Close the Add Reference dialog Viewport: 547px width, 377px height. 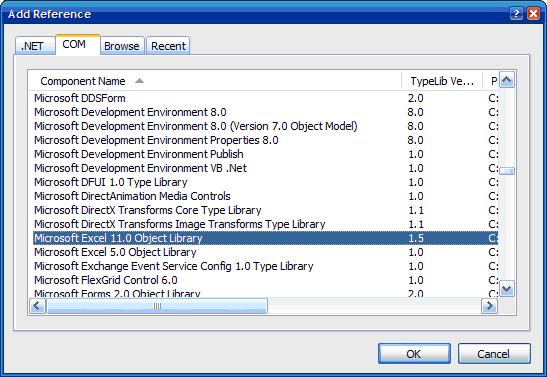pos(533,14)
